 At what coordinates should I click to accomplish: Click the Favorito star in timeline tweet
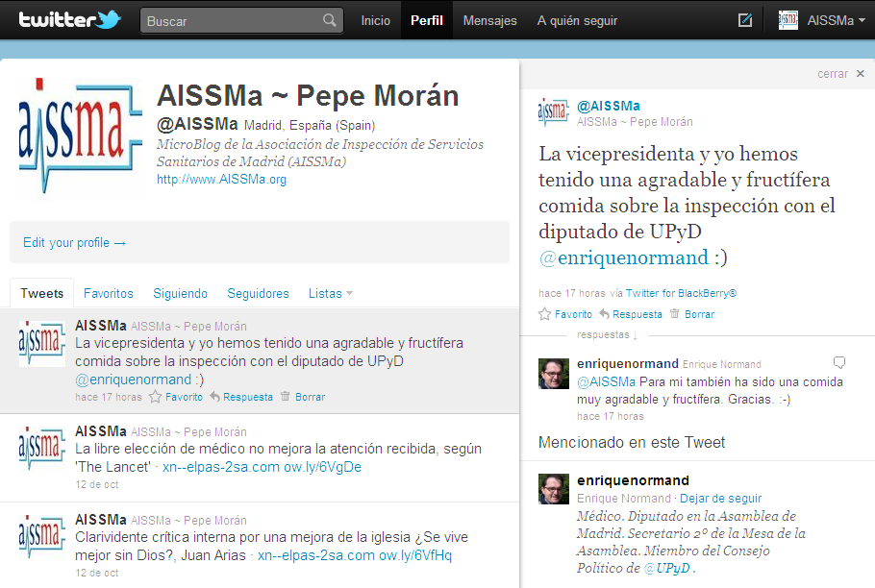155,397
